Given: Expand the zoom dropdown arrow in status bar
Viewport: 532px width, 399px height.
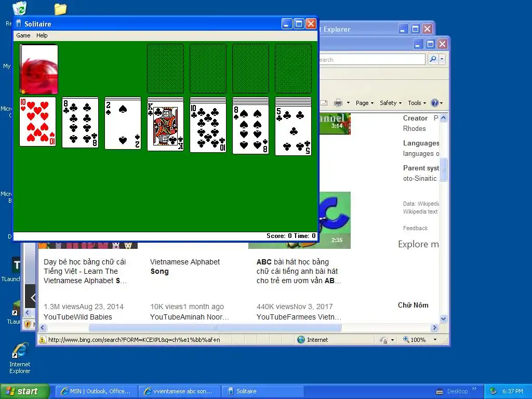Looking at the screenshot, I should 435,340.
